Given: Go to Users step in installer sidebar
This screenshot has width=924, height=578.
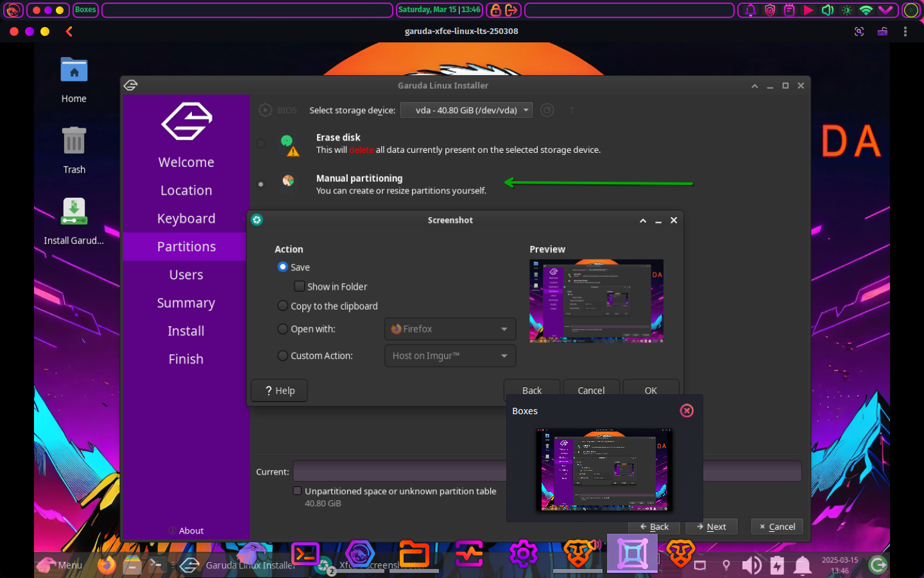Looking at the screenshot, I should click(186, 275).
